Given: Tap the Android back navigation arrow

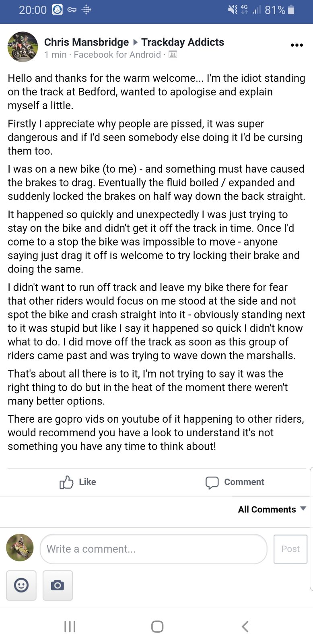Looking at the screenshot, I should click(245, 626).
